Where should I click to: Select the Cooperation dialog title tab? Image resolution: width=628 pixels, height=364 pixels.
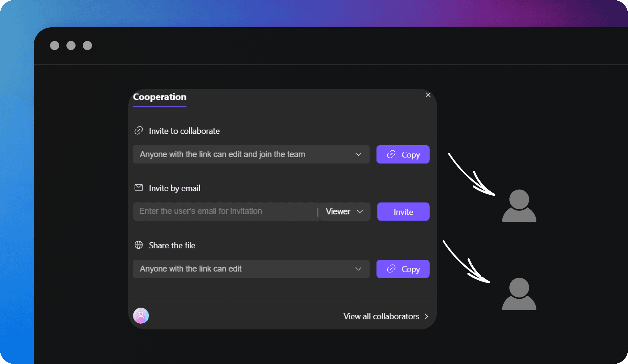[x=160, y=97]
